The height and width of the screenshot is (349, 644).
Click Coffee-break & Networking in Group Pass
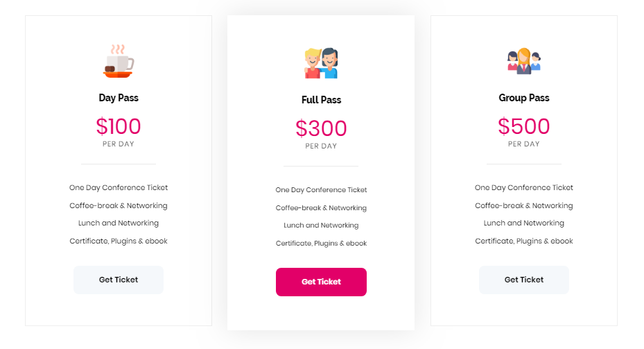[524, 205]
